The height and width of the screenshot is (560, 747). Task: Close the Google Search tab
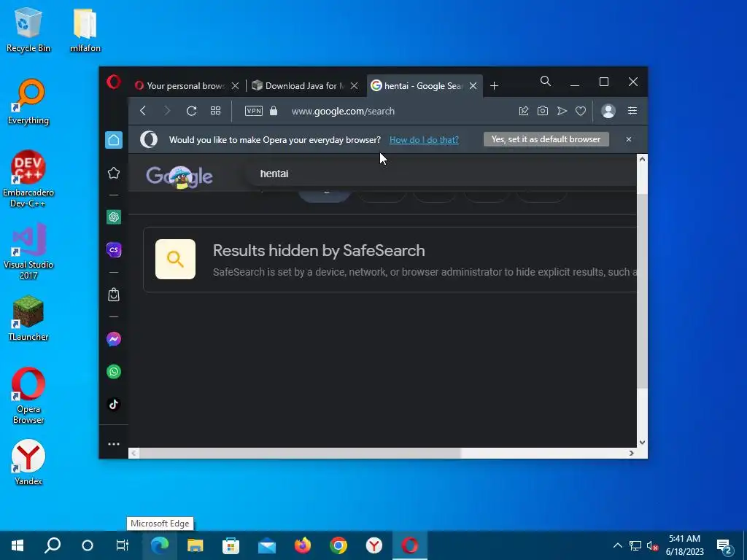pyautogui.click(x=473, y=86)
